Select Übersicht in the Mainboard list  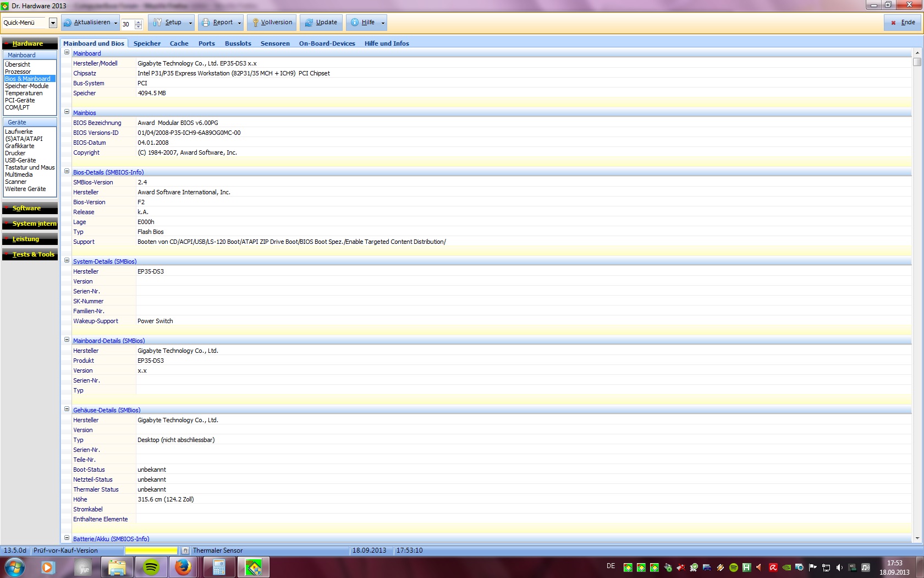pyautogui.click(x=18, y=64)
